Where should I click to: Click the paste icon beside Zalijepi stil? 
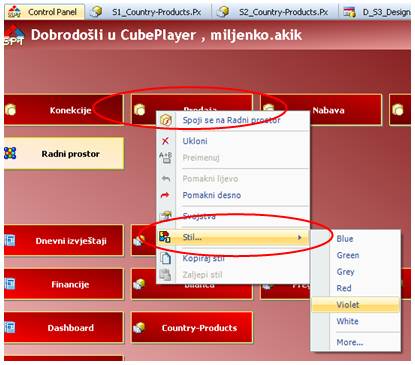point(165,275)
